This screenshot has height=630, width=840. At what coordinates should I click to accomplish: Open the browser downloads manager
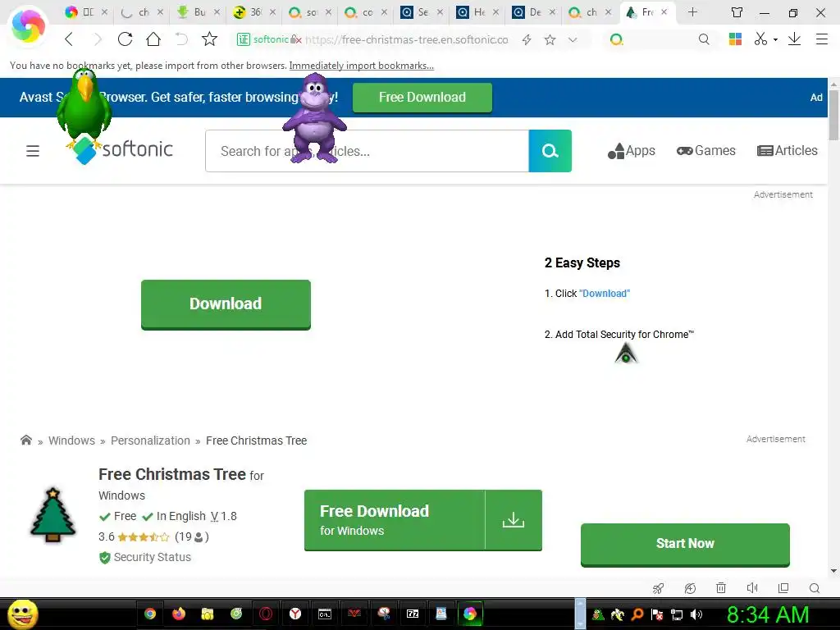pos(794,39)
